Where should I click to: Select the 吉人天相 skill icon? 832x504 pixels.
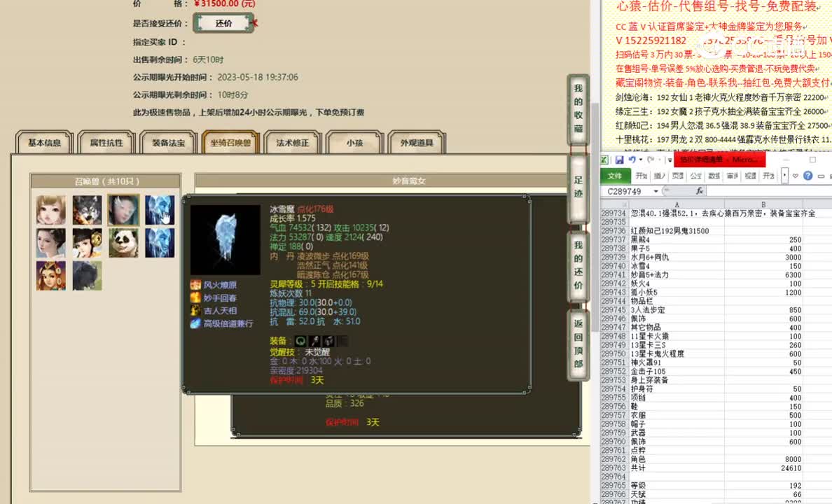(x=195, y=310)
